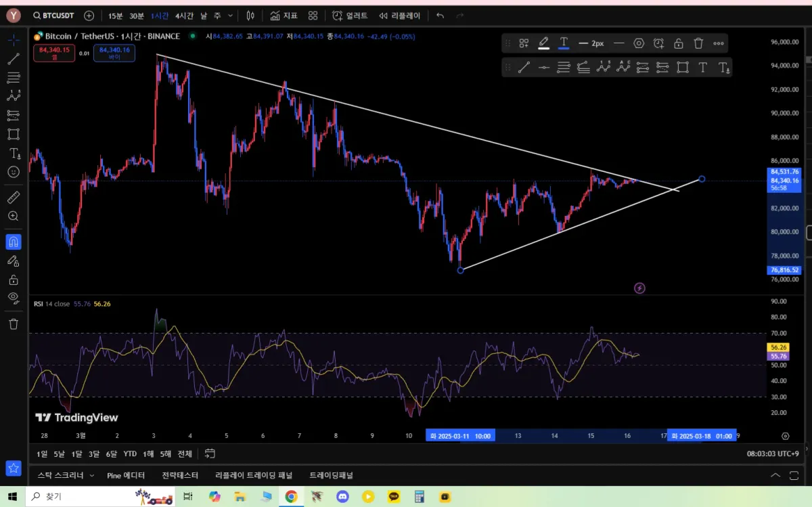Viewport: 812px width, 507px height.
Task: Open the geometric shapes tool in left sidebar
Action: pyautogui.click(x=13, y=134)
